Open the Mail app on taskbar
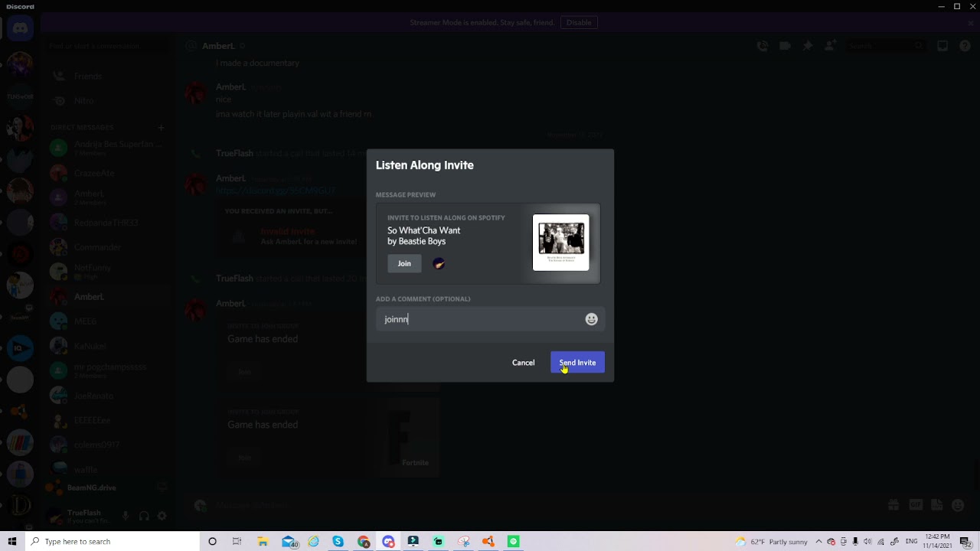Screen dimensions: 980x551 (x=289, y=542)
